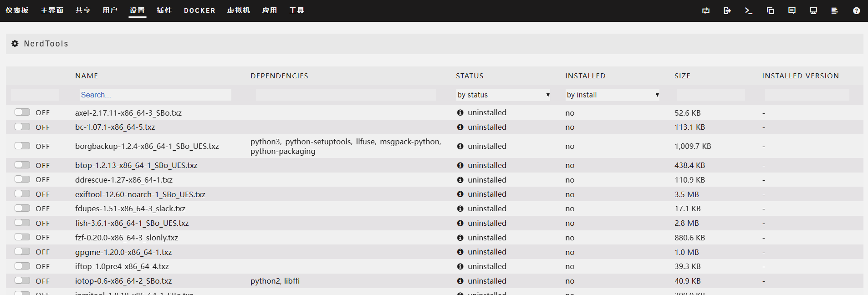This screenshot has width=868, height=295.
Task: Go to the 插件 (Plugins) tab
Action: point(164,10)
